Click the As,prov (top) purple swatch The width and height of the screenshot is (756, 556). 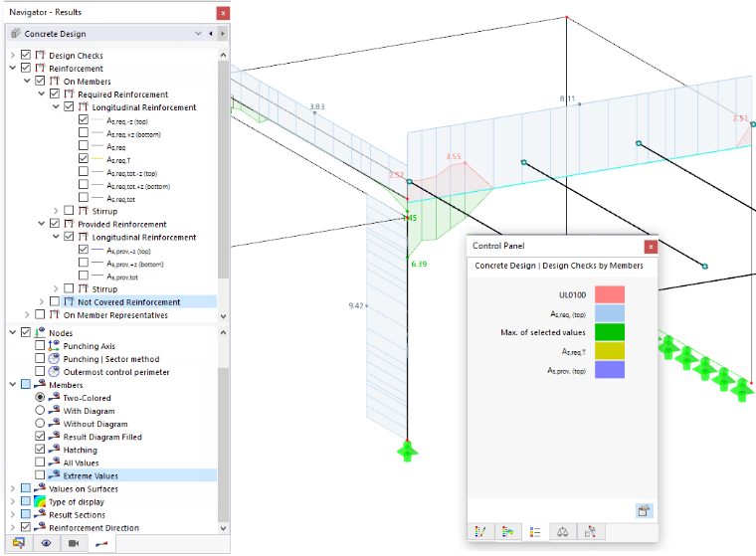pyautogui.click(x=610, y=370)
